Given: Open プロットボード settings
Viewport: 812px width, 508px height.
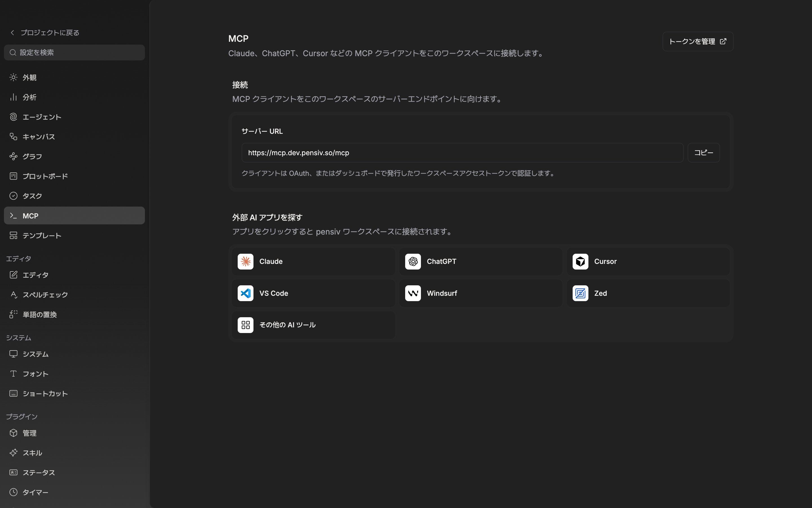Looking at the screenshot, I should click(74, 176).
